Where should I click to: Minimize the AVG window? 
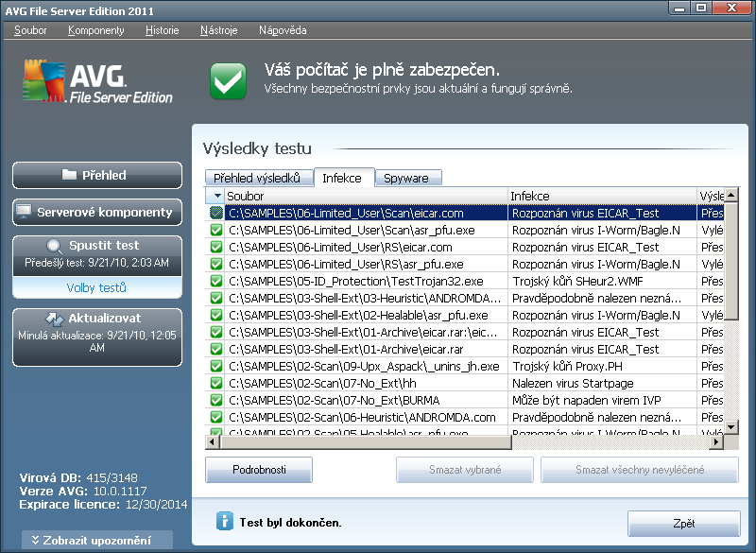coord(680,8)
